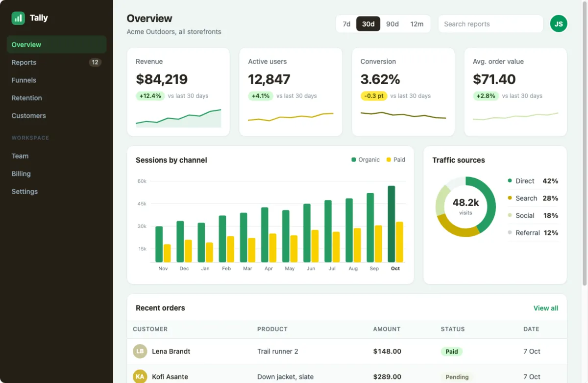Screen dimensions: 588x383
Task: Click the product Down jacket, slate
Action: click(x=285, y=377)
